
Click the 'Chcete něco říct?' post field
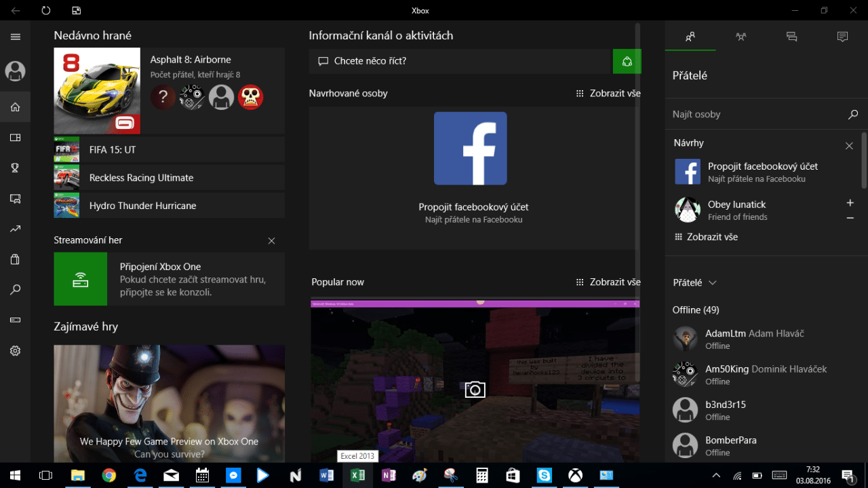[461, 61]
